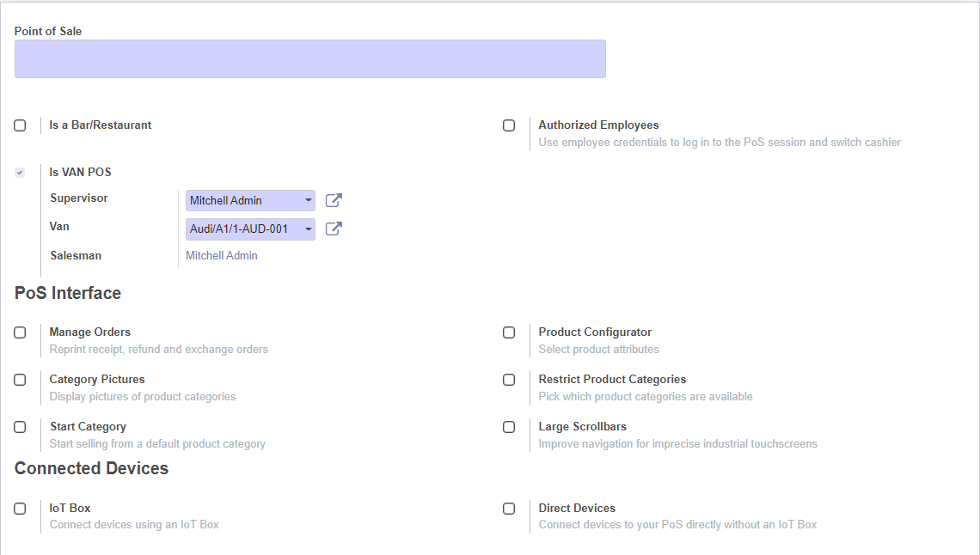Screen dimensions: 980x555
Task: Toggle the Authorized Employees checkbox
Action: [x=509, y=125]
